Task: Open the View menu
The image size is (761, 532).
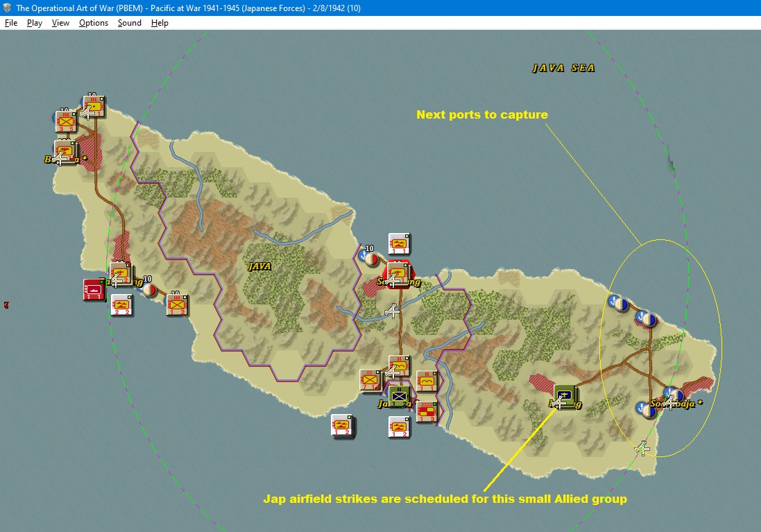Action: pos(60,23)
